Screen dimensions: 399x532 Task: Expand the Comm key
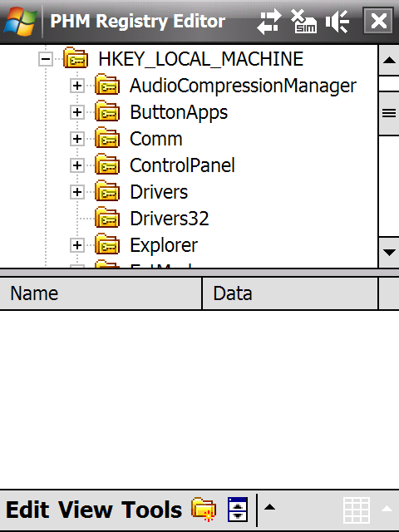pyautogui.click(x=77, y=139)
